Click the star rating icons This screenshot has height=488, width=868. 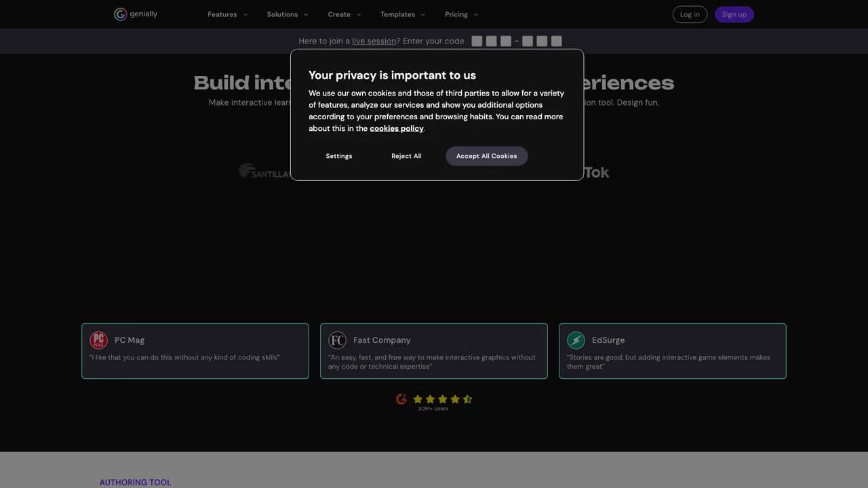coord(443,399)
